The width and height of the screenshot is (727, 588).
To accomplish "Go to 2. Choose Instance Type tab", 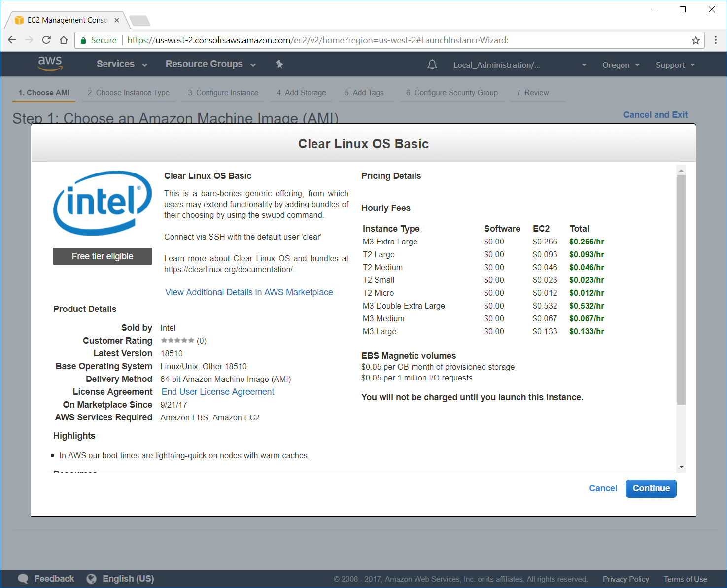I will tap(129, 93).
